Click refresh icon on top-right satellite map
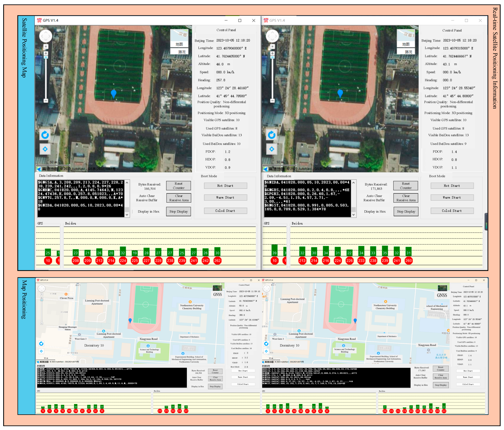Viewport: 504px width, 430px height. coord(272,135)
